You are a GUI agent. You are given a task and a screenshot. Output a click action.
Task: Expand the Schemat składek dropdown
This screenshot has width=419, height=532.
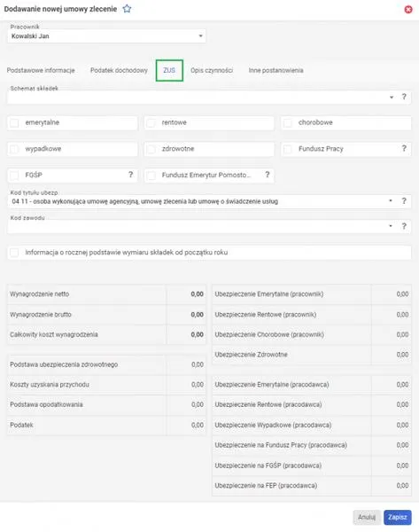tap(392, 97)
